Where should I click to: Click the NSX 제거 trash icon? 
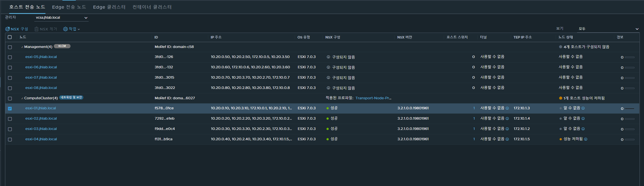tap(37, 29)
